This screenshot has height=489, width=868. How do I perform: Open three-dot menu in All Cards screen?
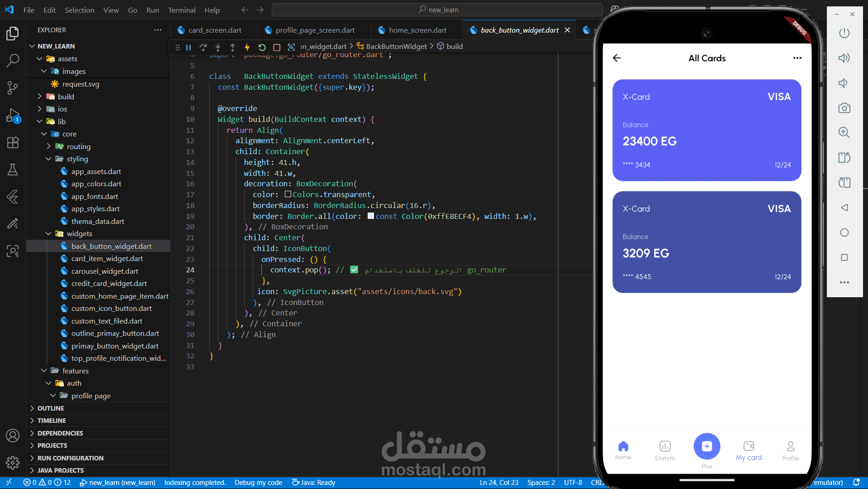797,58
